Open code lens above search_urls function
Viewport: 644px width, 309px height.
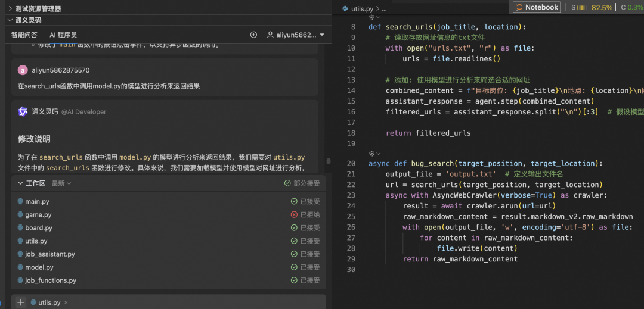pos(374,17)
